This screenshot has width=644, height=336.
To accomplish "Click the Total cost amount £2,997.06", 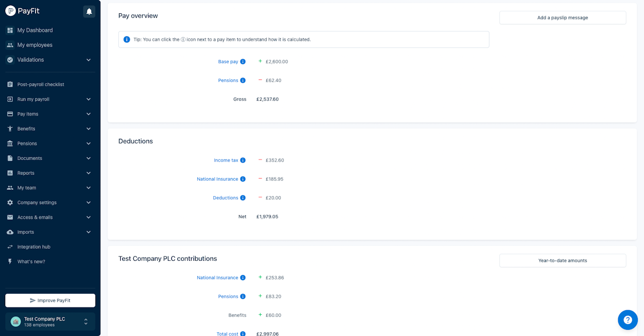I will point(267,334).
